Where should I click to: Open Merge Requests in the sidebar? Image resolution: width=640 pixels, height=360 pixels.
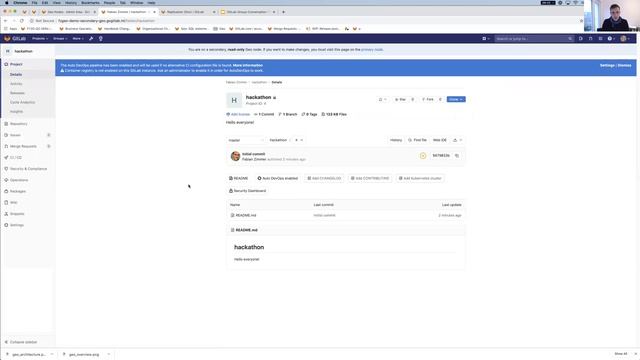coord(23,146)
